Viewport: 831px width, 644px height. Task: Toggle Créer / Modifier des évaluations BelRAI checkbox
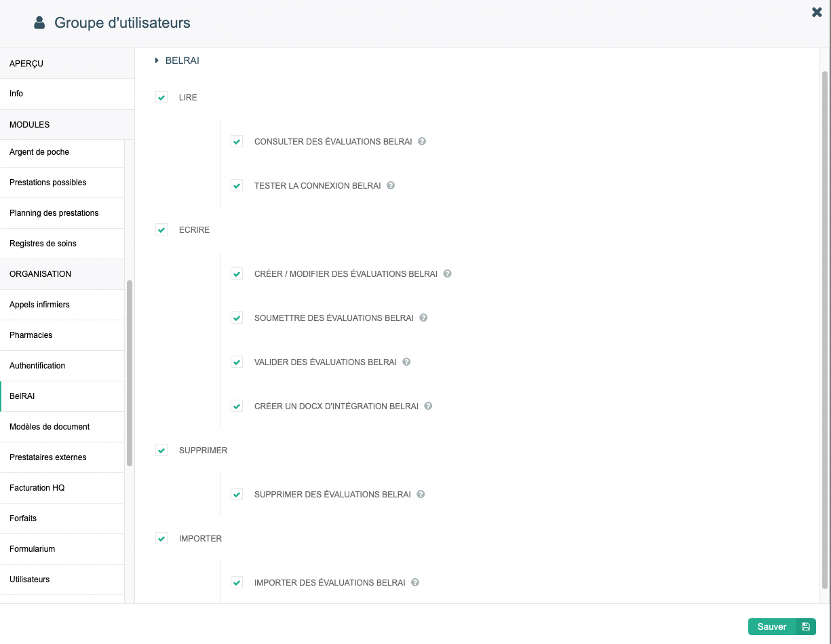click(x=237, y=274)
